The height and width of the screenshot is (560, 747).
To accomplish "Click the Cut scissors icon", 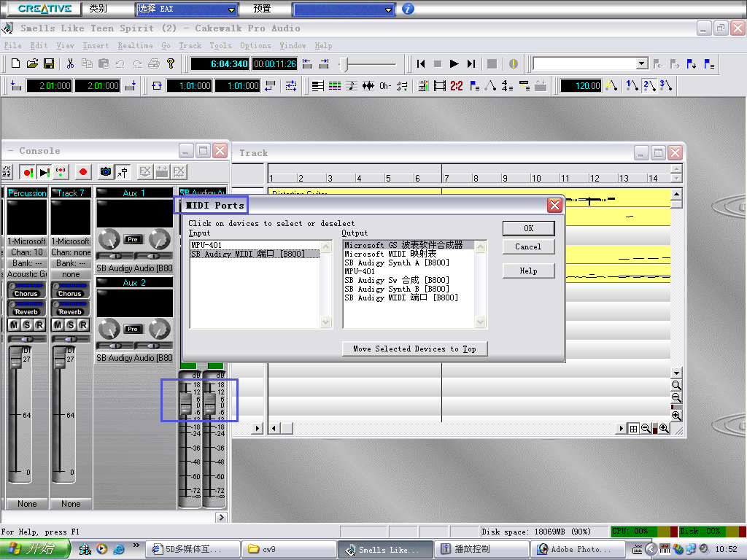I will [x=70, y=63].
